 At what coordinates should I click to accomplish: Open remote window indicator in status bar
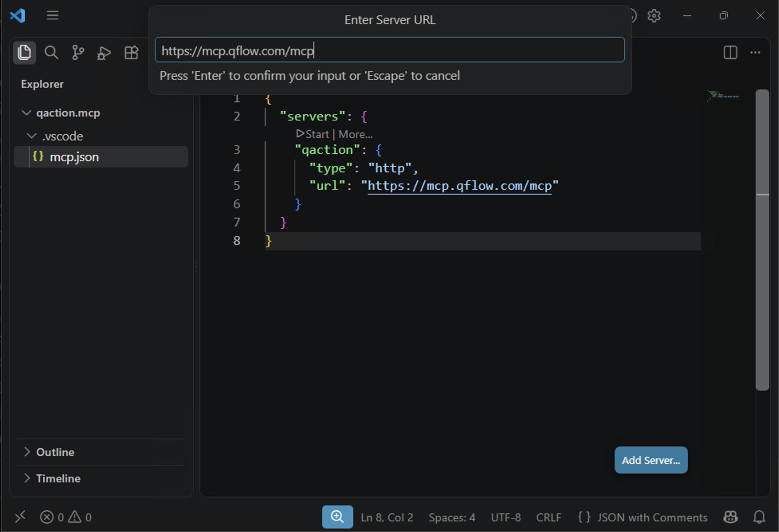(20, 517)
